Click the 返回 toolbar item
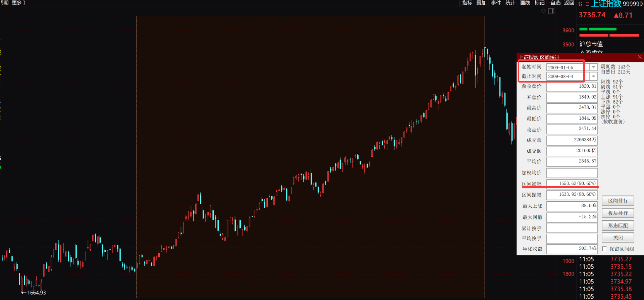Screen dimensions: 644x300 point(569,3)
